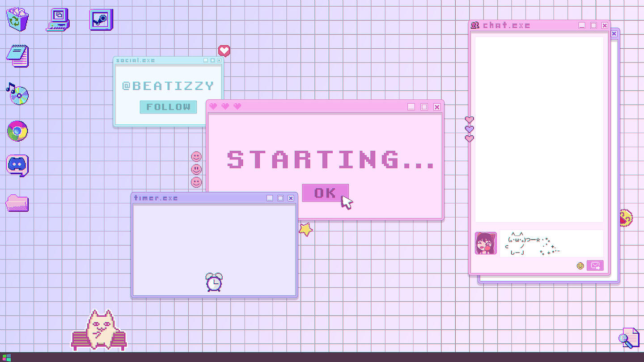Click the Windows Start button
644x362 pixels.
(6, 358)
